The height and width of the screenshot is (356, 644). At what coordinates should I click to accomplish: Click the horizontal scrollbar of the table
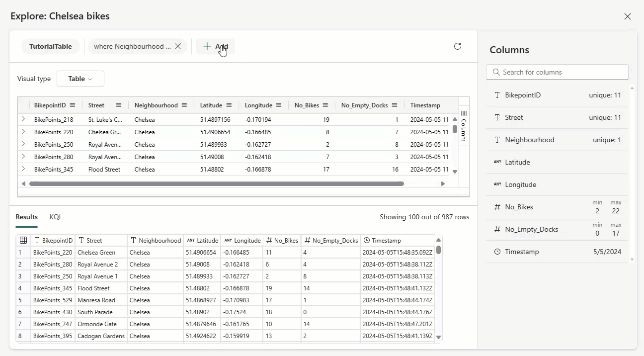pyautogui.click(x=216, y=183)
